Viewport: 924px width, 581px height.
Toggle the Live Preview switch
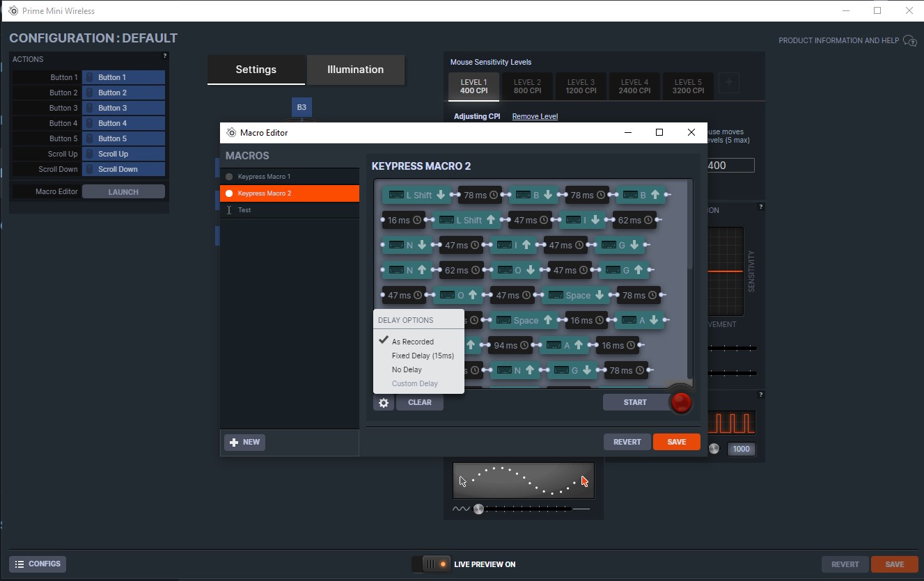point(431,564)
